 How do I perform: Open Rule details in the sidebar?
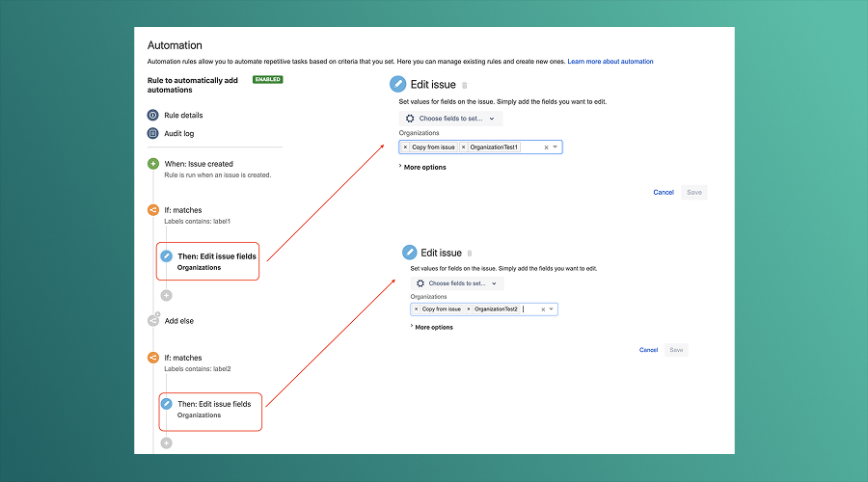183,115
